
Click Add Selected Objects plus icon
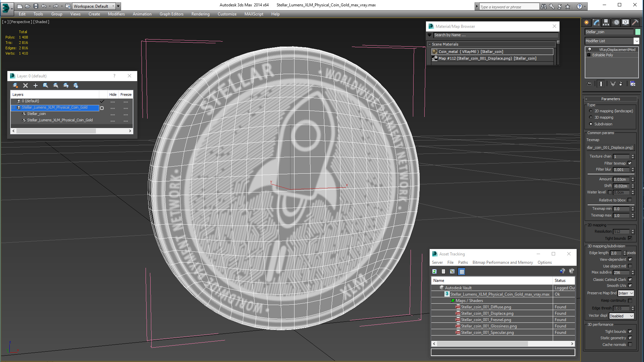[35, 85]
